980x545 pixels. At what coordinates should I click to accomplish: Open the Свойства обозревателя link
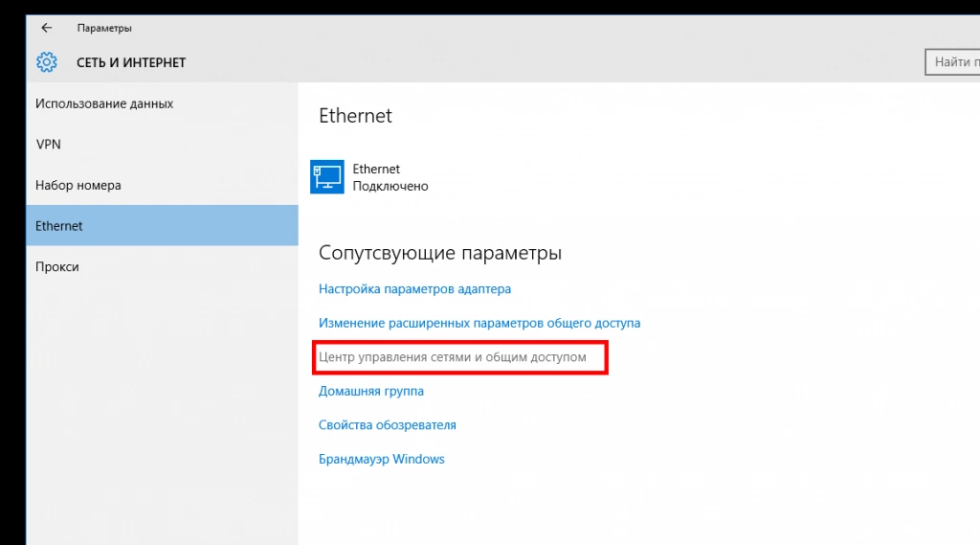point(388,424)
